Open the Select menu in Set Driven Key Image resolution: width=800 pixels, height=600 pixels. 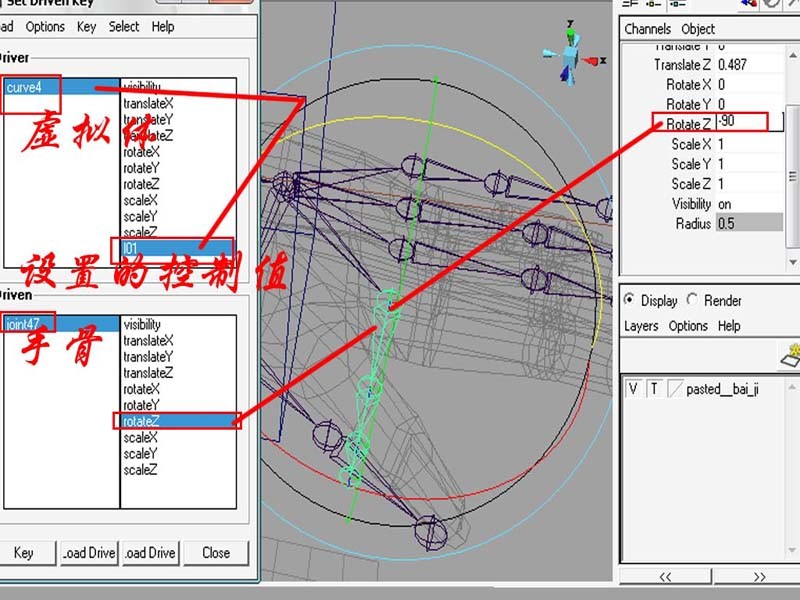123,27
